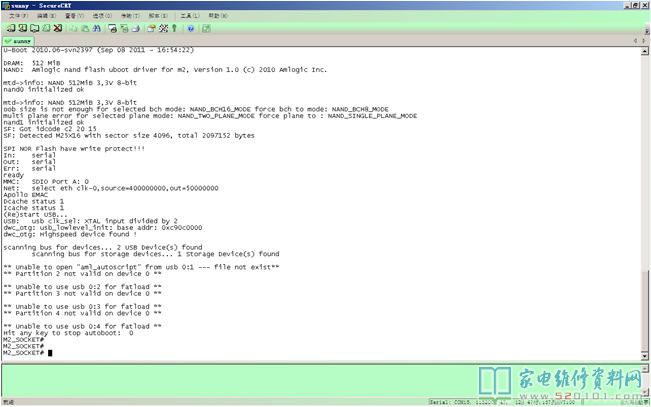Click the '(Re)start USB...' line
The width and height of the screenshot is (651, 407).
(x=35, y=215)
